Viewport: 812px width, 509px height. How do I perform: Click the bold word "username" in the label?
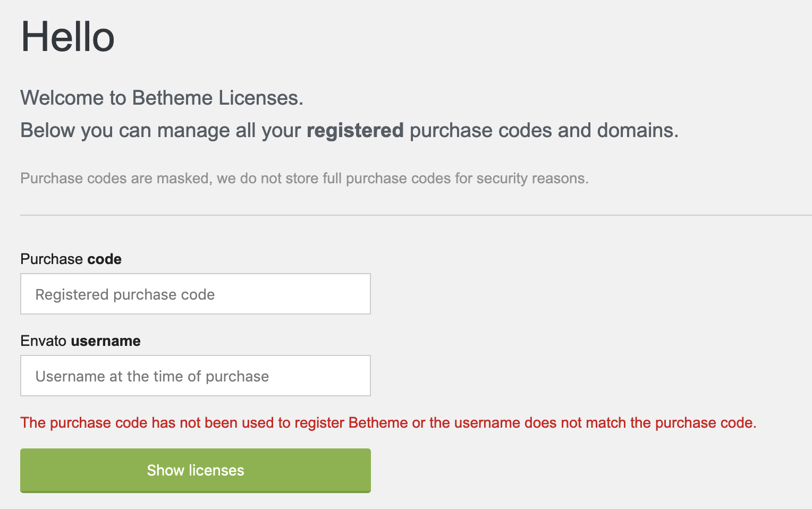pos(106,341)
